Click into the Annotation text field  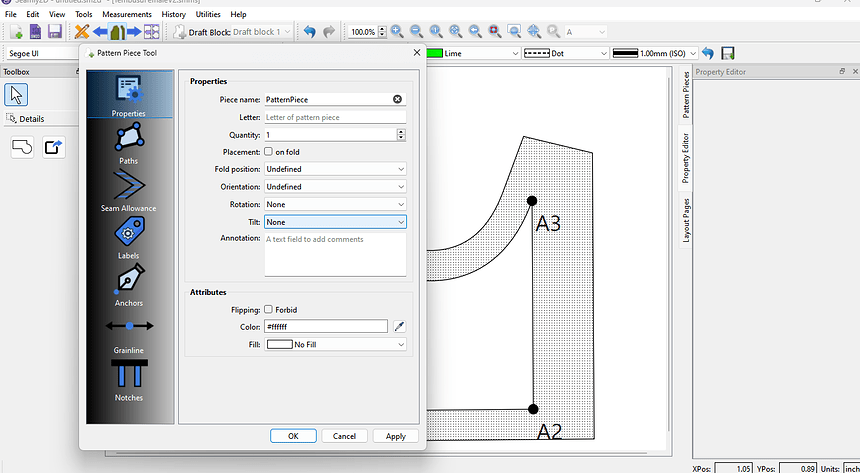point(335,254)
